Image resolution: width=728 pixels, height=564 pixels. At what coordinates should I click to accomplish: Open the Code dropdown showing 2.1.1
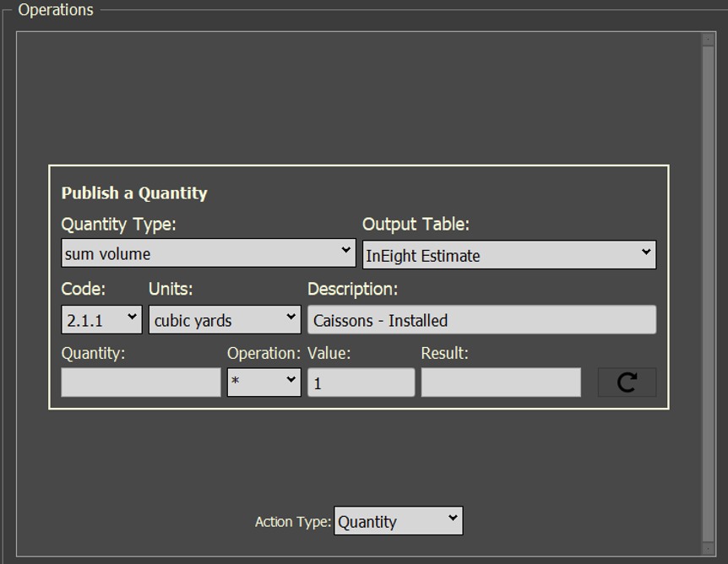coord(101,320)
